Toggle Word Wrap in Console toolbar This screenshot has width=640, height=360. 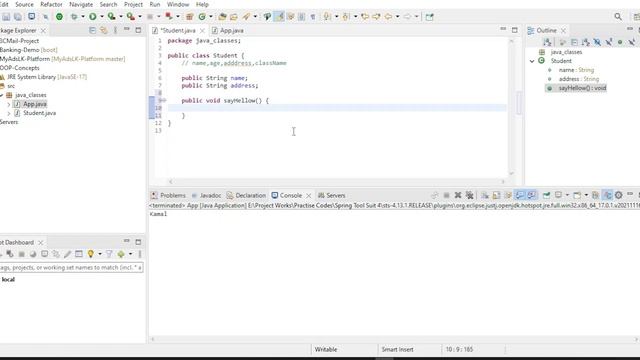(507, 195)
